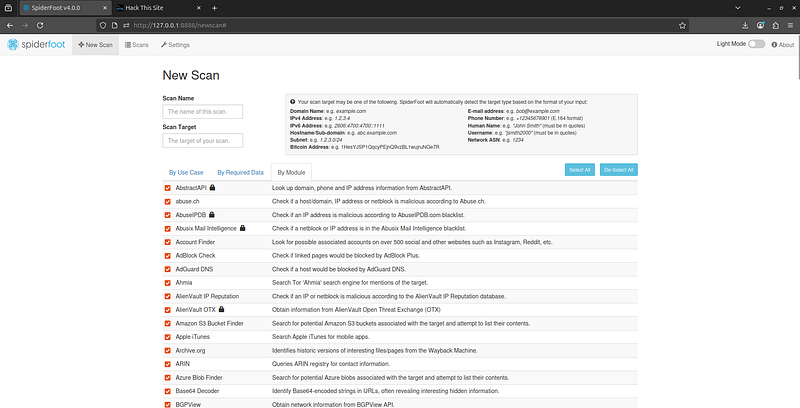Open the browser extensions icon
Screen dimensions: 800x408
[776, 25]
